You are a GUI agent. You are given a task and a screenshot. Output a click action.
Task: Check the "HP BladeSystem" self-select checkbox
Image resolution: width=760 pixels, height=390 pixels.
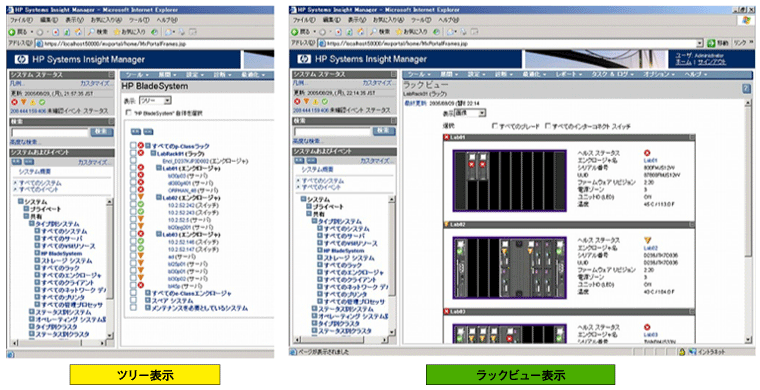(x=128, y=112)
